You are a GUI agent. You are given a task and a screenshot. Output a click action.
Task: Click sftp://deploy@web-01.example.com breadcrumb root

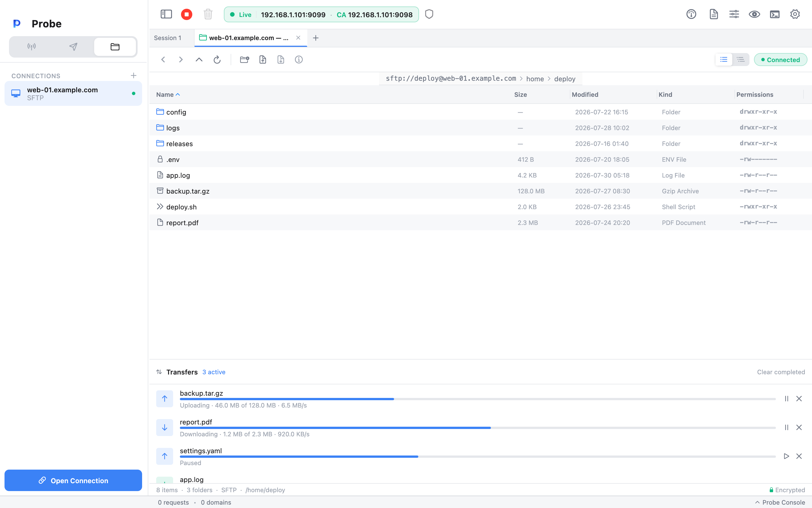point(451,79)
